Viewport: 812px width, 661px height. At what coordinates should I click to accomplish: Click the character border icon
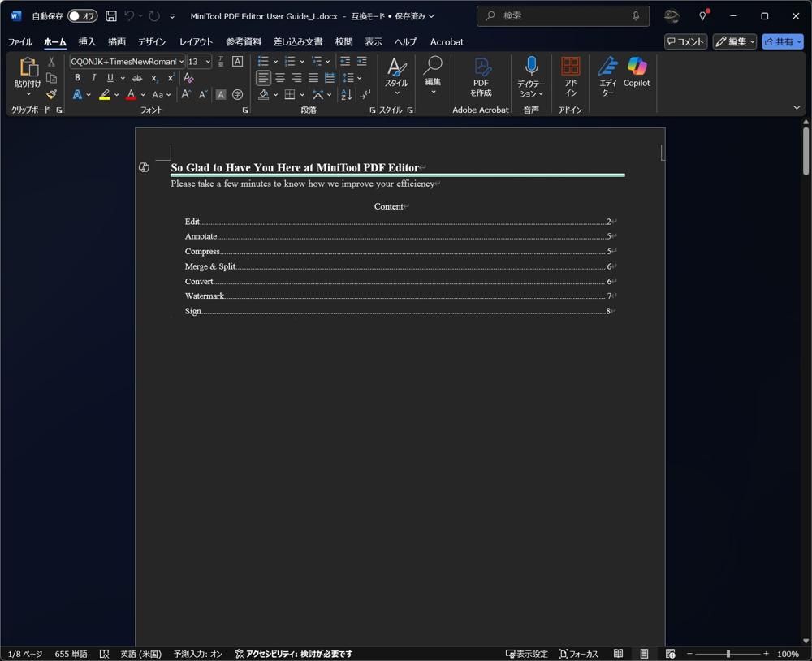(x=238, y=62)
